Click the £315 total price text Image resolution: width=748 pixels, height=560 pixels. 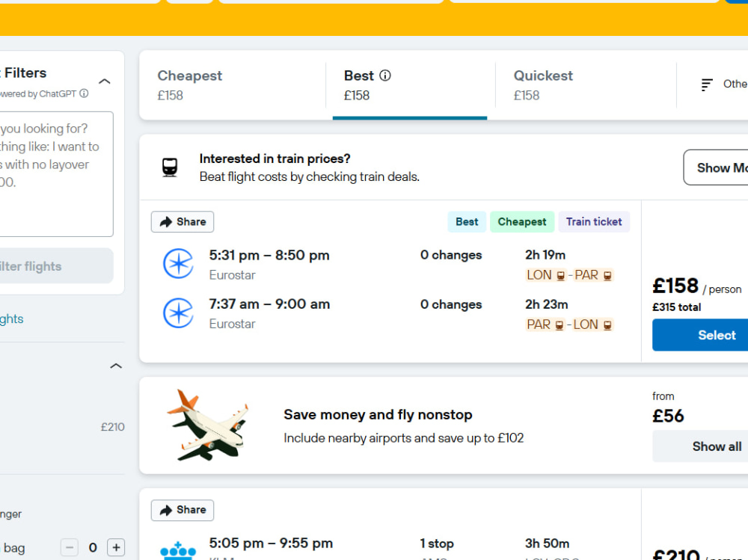tap(676, 307)
